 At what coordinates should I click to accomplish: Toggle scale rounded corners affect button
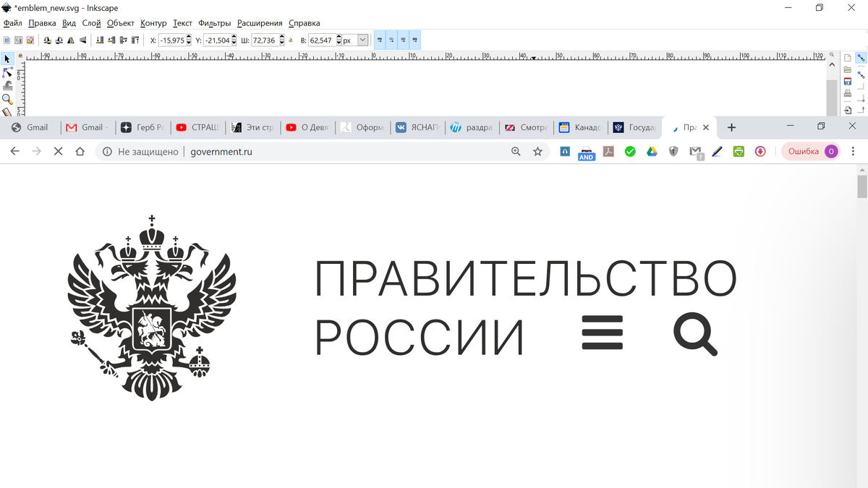pos(391,40)
